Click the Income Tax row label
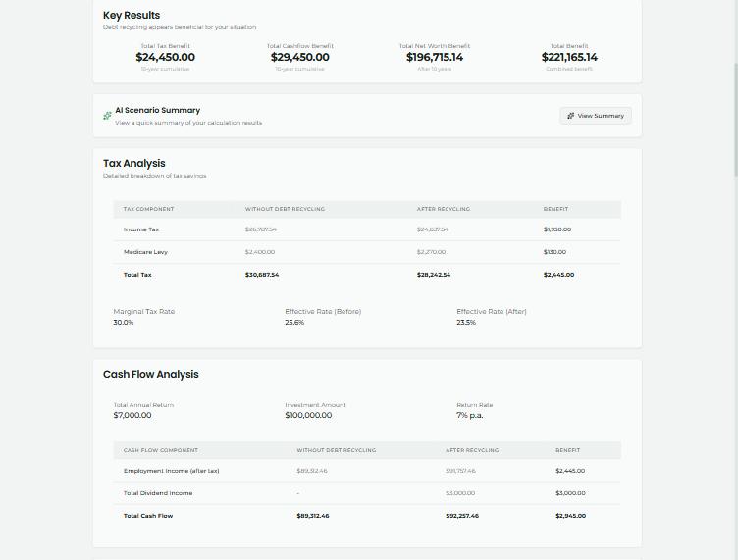Viewport: 738px width, 560px height. tap(141, 229)
